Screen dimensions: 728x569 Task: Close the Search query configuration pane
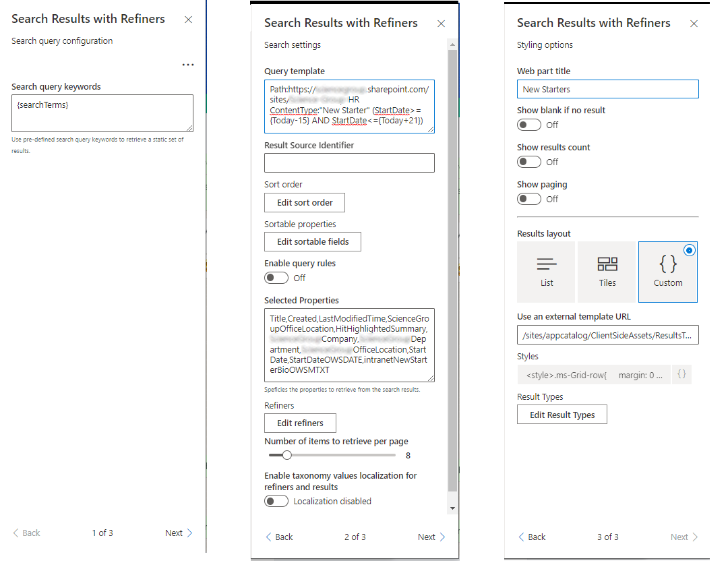coord(188,20)
